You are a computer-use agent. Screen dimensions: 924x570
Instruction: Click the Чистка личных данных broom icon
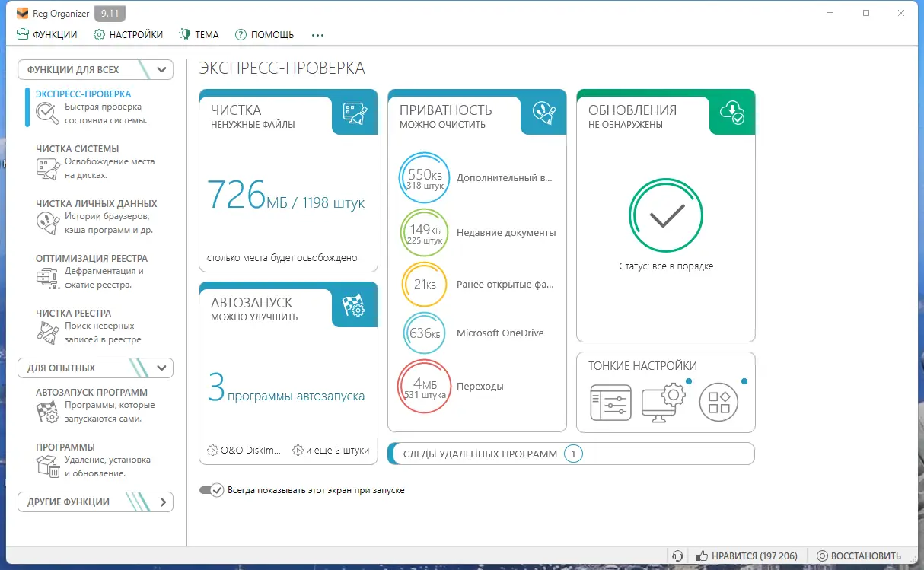(x=48, y=223)
